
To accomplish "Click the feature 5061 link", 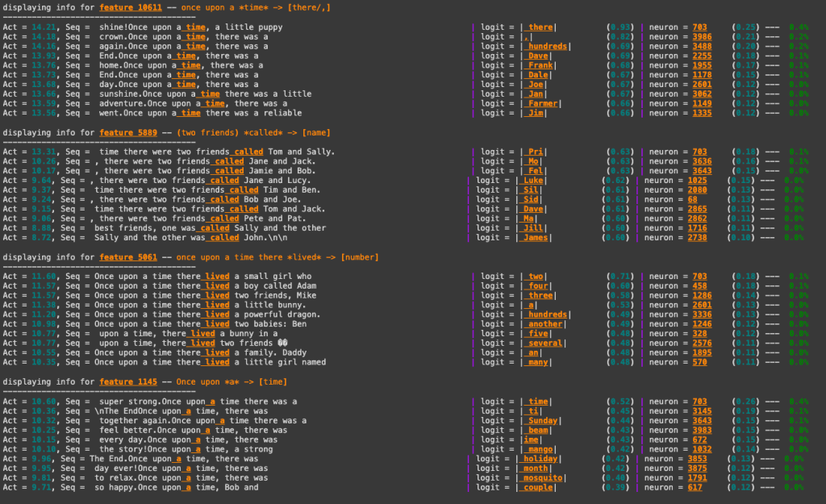I will pos(128,257).
